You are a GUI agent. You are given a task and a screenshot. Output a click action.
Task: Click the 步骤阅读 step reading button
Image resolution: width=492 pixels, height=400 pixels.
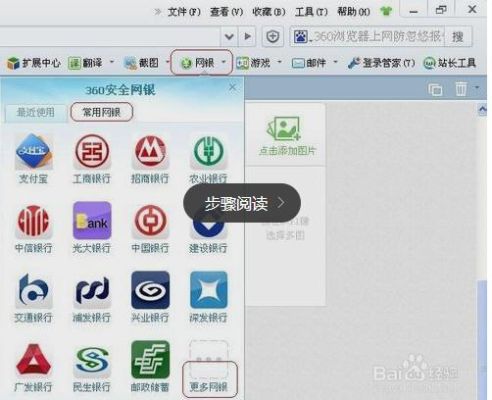(242, 203)
